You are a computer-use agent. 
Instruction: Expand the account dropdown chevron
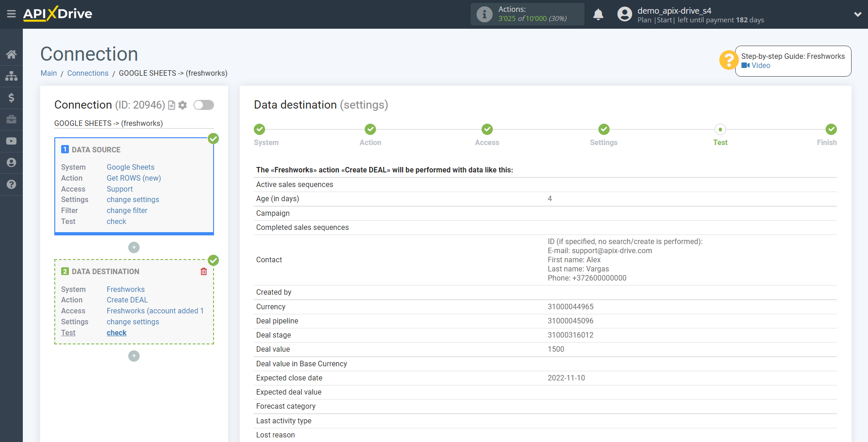(858, 14)
